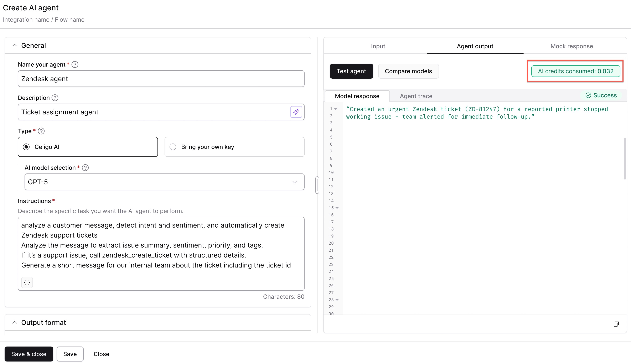Click help icon next to Description label
The height and width of the screenshot is (364, 631).
pyautogui.click(x=55, y=98)
